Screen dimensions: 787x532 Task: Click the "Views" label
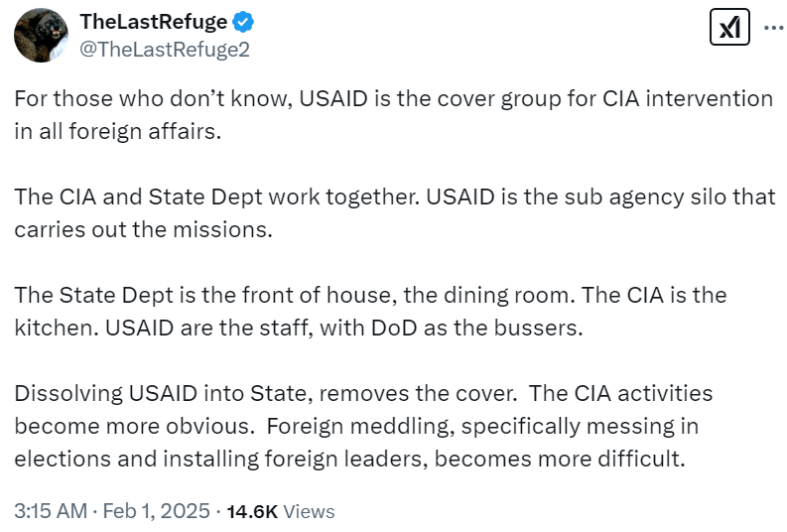click(309, 512)
